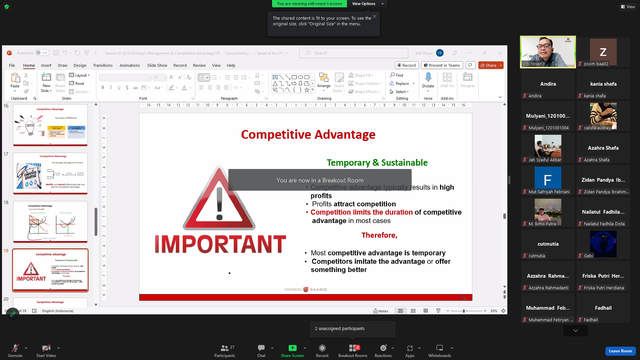This screenshot has height=360, width=640.
Task: Select slide 17 thumbnail
Action: (x=50, y=173)
